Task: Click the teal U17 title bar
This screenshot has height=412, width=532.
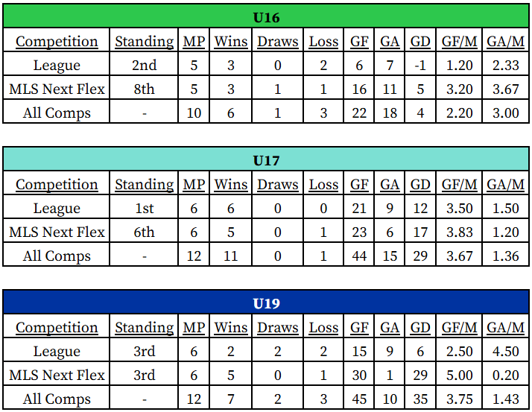Action: pos(266,161)
